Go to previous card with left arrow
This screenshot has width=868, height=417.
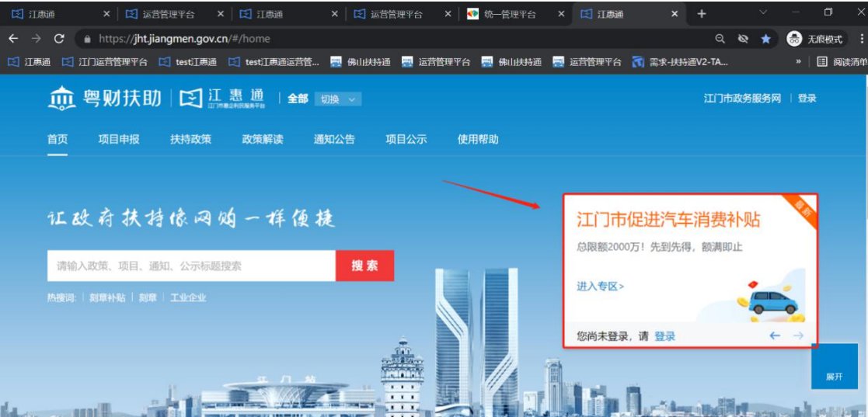775,335
